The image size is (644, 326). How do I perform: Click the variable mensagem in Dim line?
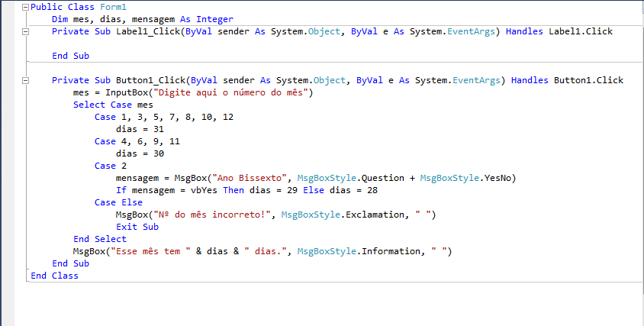[153, 19]
